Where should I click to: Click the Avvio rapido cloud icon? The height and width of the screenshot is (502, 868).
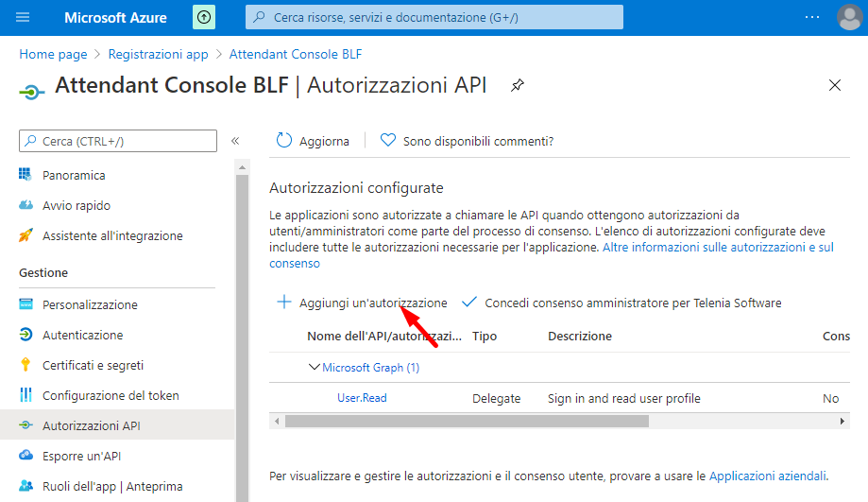[x=26, y=205]
